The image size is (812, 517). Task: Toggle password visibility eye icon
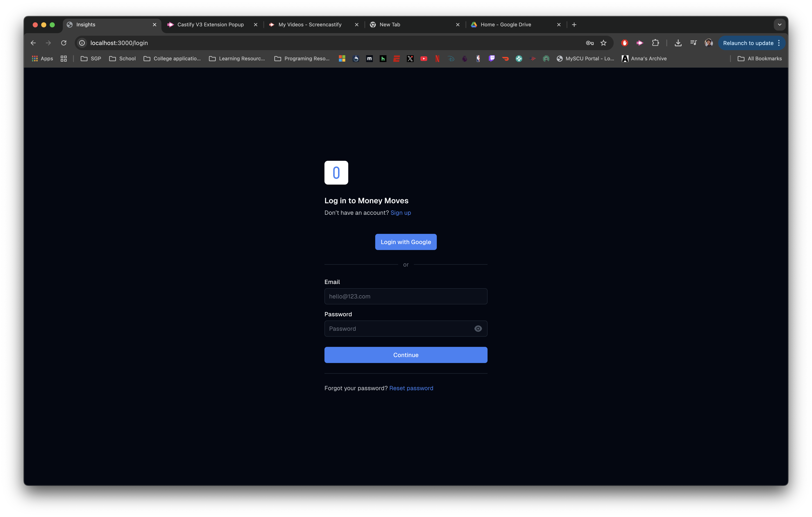tap(478, 328)
